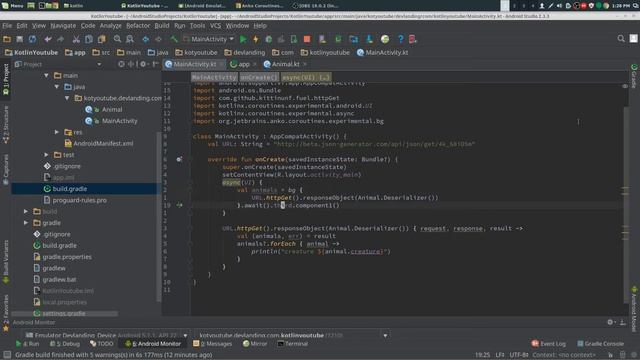This screenshot has width=640, height=360.
Task: Click the Undo arrow icon
Action: [48, 39]
